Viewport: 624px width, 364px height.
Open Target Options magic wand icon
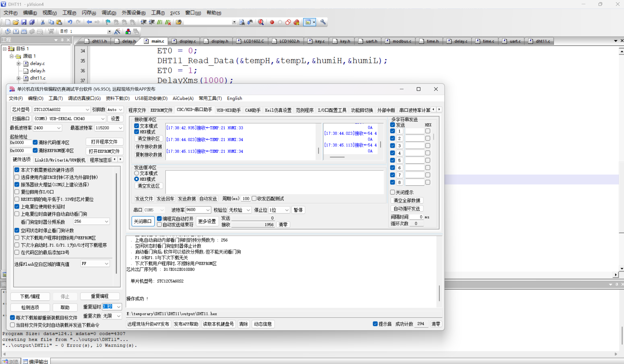[117, 32]
